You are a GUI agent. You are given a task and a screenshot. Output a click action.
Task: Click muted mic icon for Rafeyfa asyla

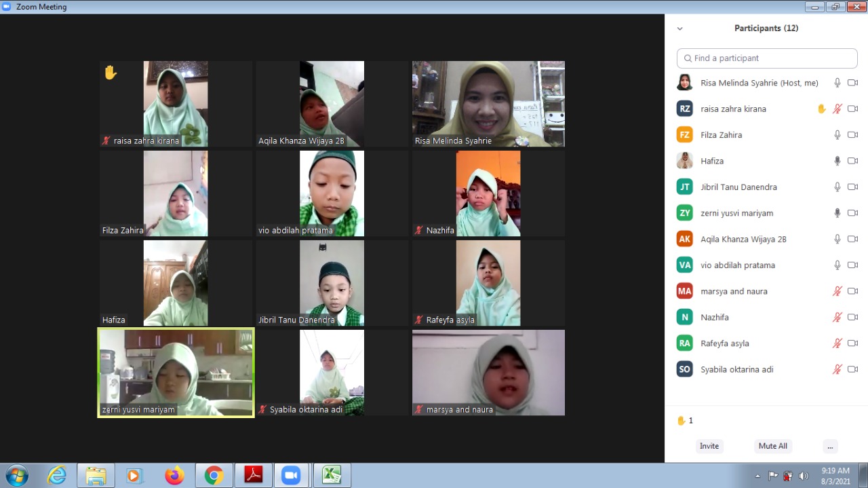837,343
